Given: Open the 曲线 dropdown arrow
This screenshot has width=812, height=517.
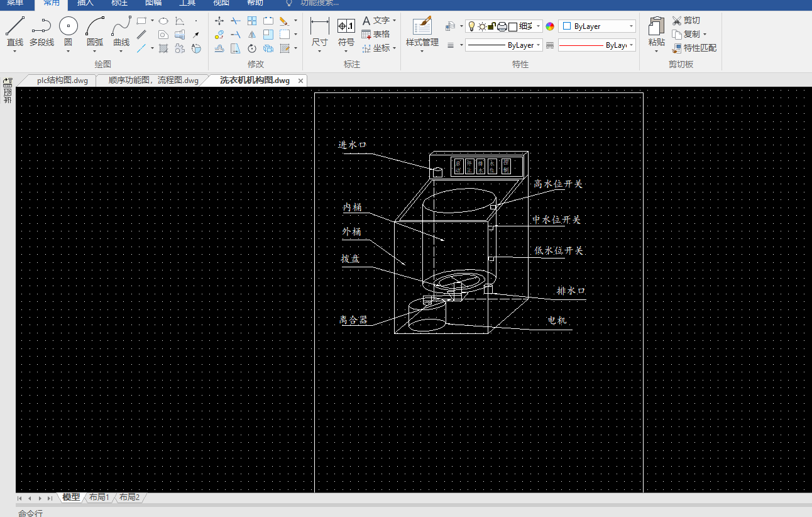Looking at the screenshot, I should 121,52.
